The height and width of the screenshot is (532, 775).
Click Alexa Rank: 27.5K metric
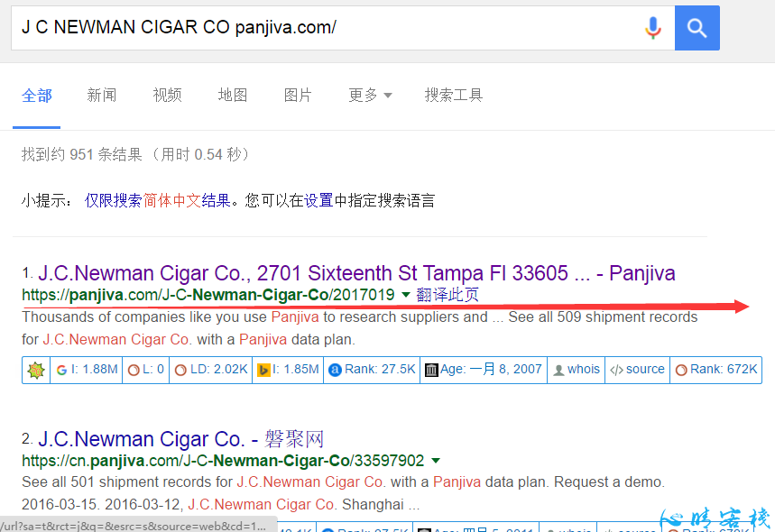tap(372, 370)
